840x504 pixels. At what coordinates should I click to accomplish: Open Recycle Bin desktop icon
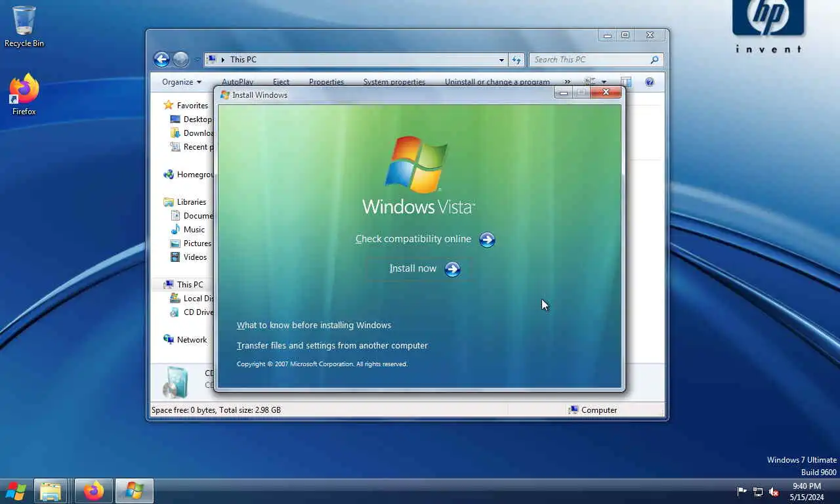click(24, 27)
